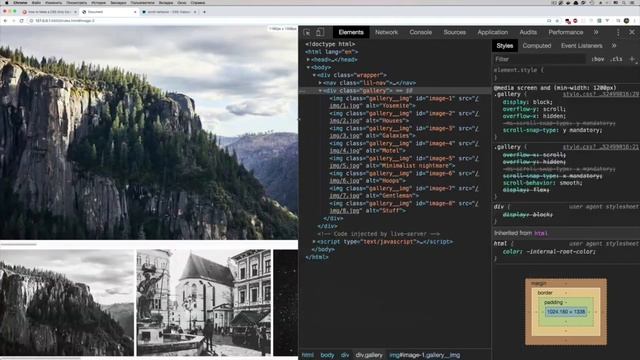Viewport: 640px width, 360px height.
Task: Select the Styles sidebar tab
Action: tap(504, 46)
